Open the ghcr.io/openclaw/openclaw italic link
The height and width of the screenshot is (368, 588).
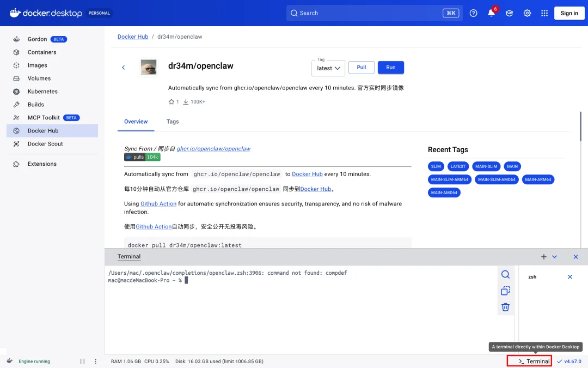pyautogui.click(x=213, y=149)
